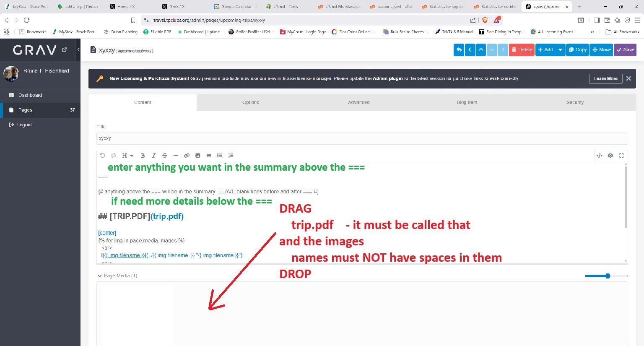Open the headings dropdown in editor toolbar
Image resolution: width=644 pixels, height=346 pixels.
(x=127, y=156)
